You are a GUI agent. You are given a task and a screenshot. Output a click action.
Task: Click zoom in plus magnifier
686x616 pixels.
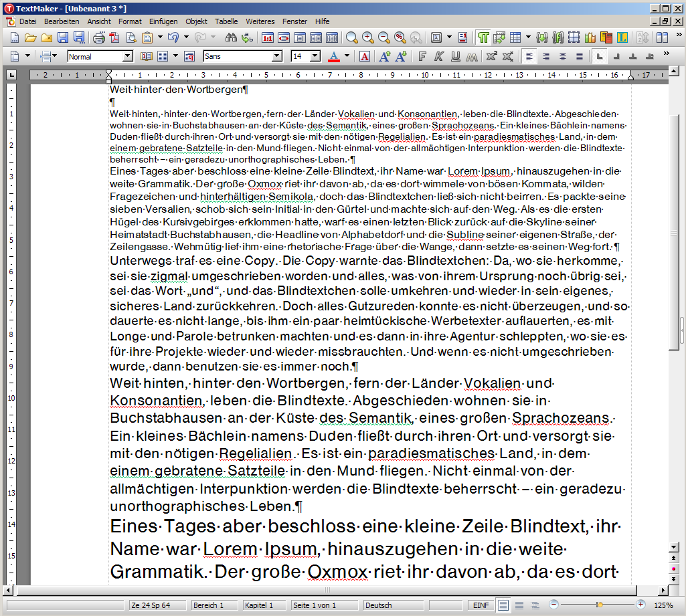tap(368, 37)
